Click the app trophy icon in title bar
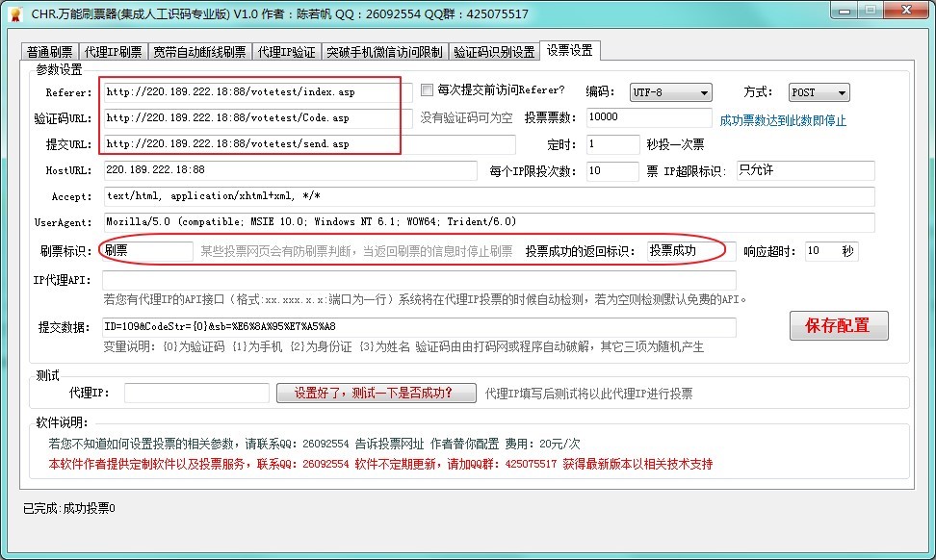The height and width of the screenshot is (560, 936). click(x=16, y=13)
